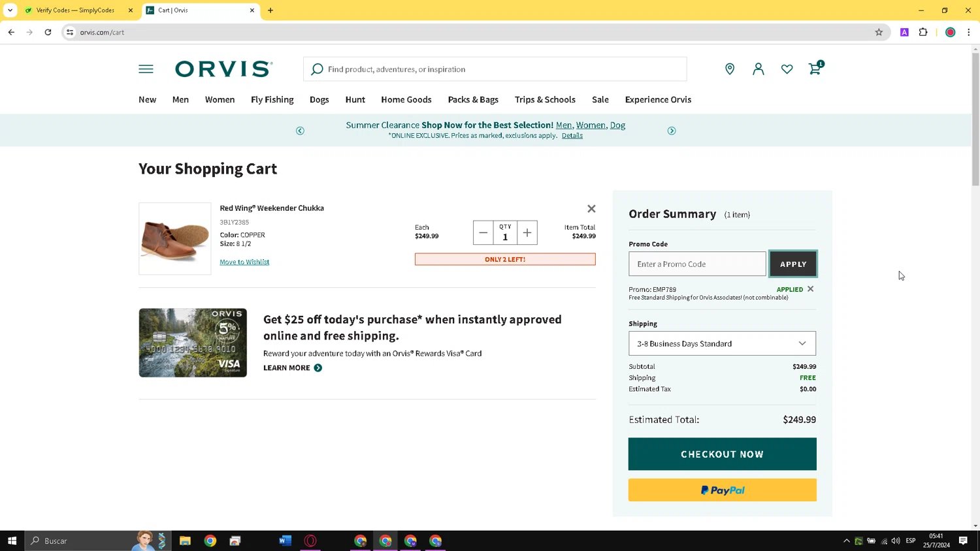The width and height of the screenshot is (980, 551).
Task: Open the Trips & Schools menu
Action: pyautogui.click(x=545, y=100)
